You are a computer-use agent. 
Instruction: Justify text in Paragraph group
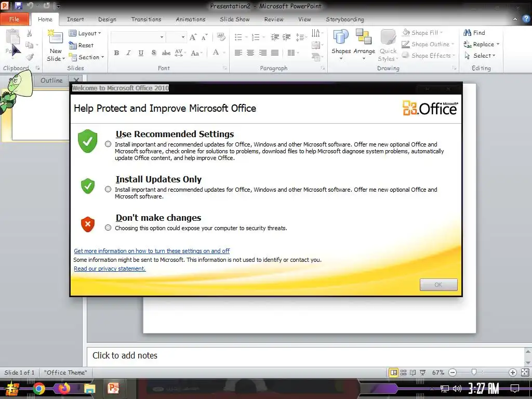[275, 53]
